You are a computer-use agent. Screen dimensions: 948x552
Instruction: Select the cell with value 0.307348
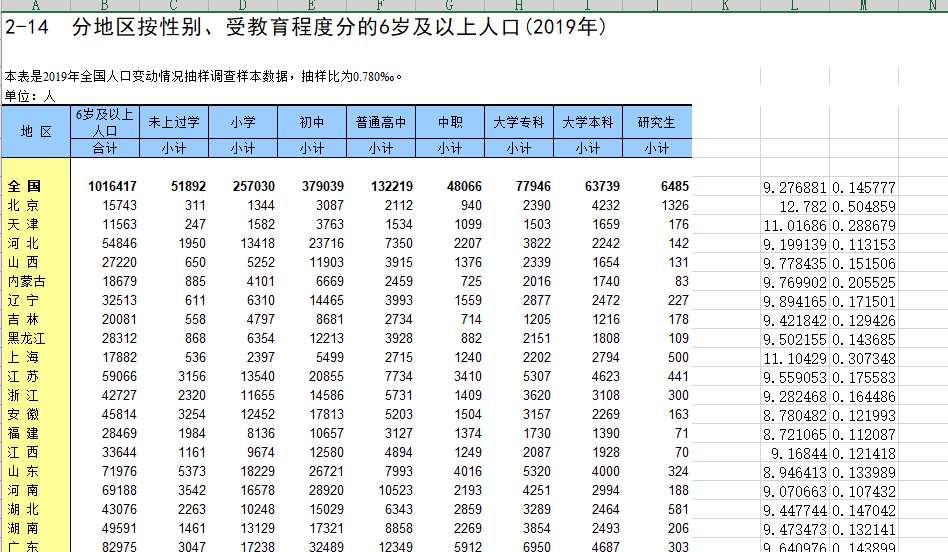point(864,359)
